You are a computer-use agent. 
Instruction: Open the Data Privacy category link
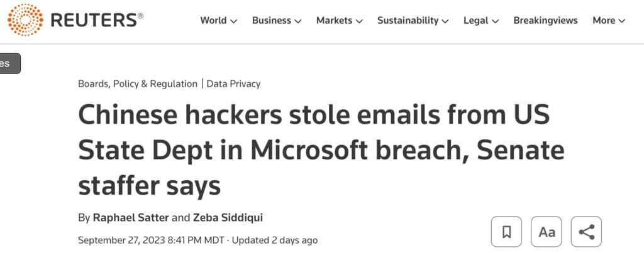pos(233,83)
